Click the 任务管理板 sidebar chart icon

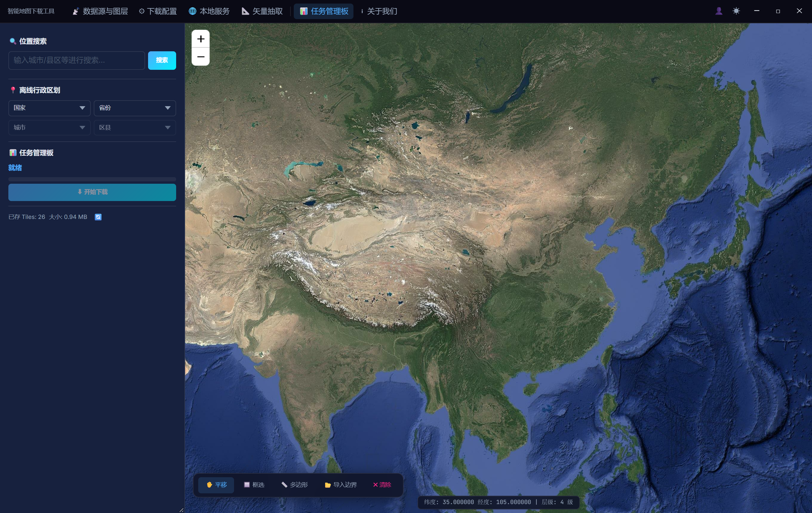click(13, 153)
